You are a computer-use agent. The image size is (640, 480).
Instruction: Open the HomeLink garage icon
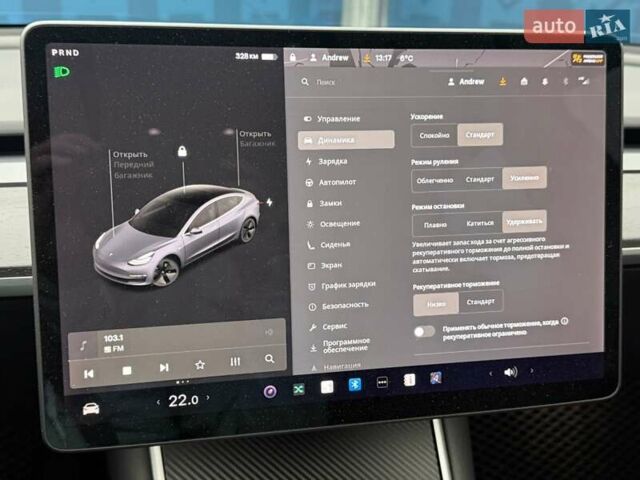(524, 82)
